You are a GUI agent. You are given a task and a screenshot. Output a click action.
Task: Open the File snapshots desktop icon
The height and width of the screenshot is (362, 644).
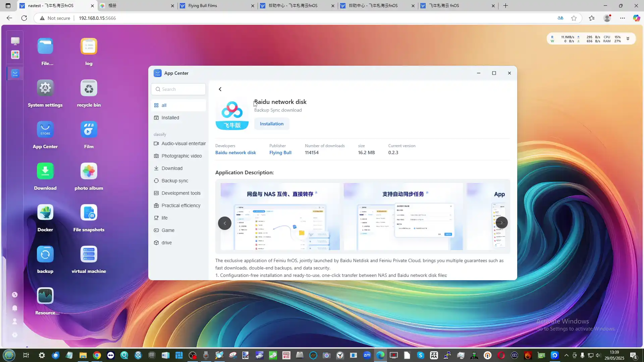click(89, 213)
